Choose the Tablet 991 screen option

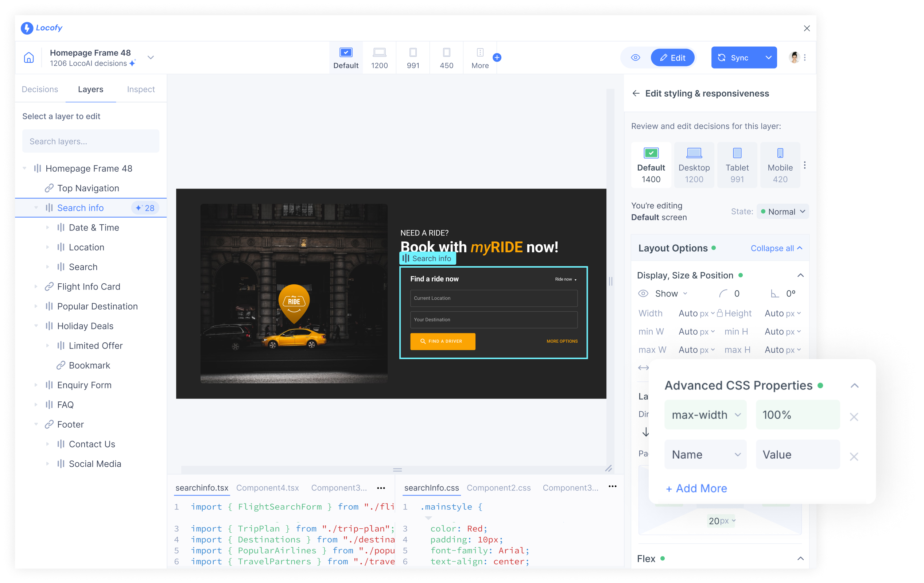coord(737,166)
